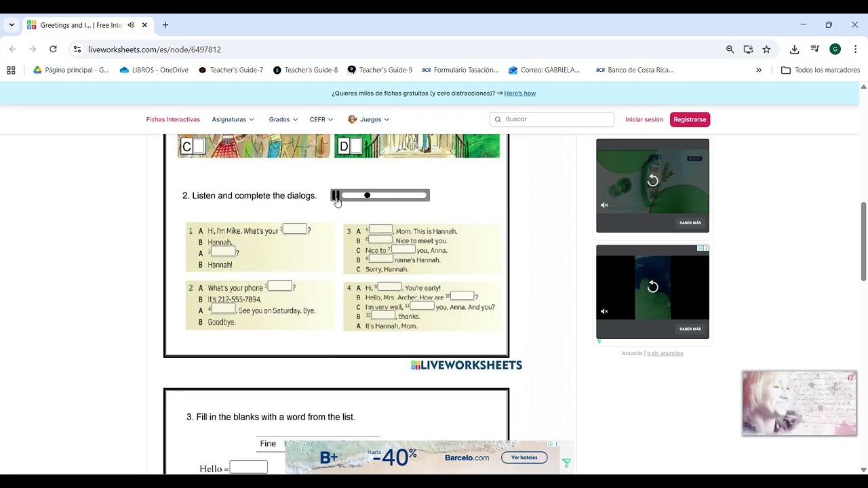Click blank 9 after Hi, in dialog 4
This screenshot has height=488, width=868.
point(389,286)
